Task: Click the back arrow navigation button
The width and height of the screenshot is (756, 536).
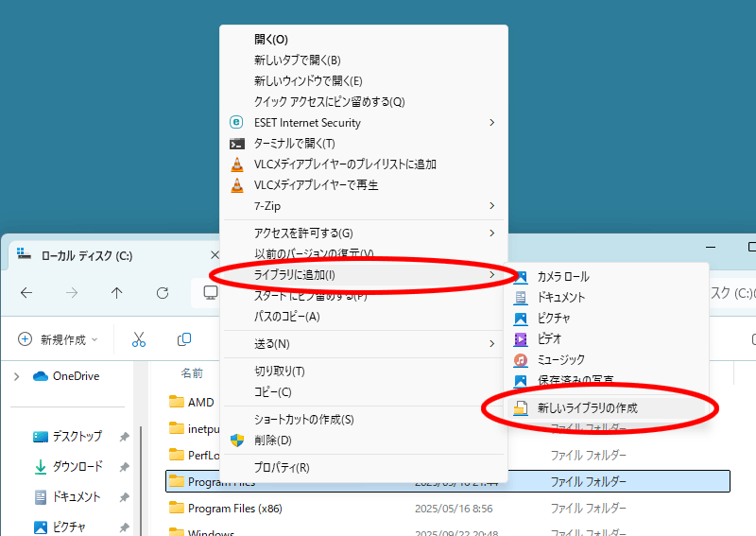Action: pyautogui.click(x=26, y=293)
